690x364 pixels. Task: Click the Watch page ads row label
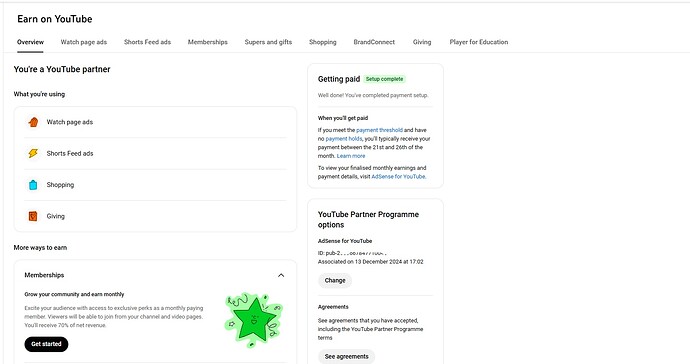pyautogui.click(x=70, y=122)
